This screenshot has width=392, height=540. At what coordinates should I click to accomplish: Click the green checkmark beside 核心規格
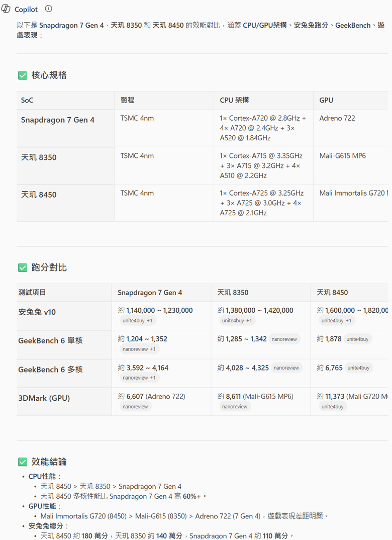23,75
